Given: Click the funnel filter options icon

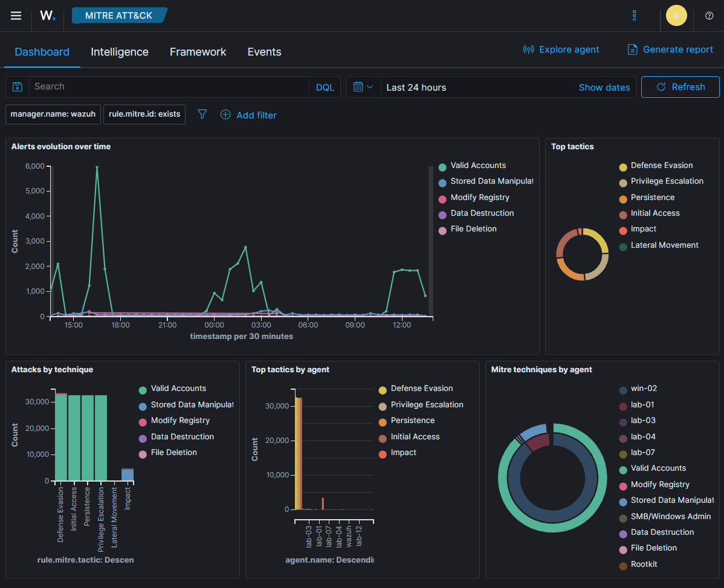Looking at the screenshot, I should (x=202, y=114).
